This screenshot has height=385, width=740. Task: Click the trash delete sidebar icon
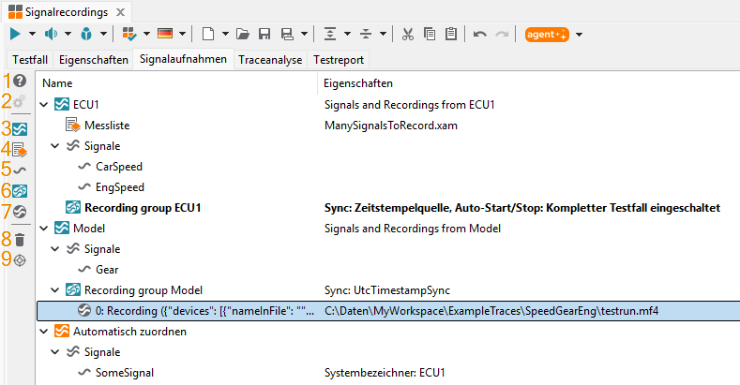19,240
